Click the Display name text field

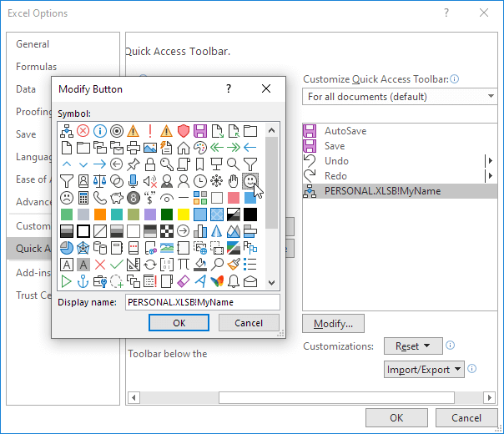point(202,302)
